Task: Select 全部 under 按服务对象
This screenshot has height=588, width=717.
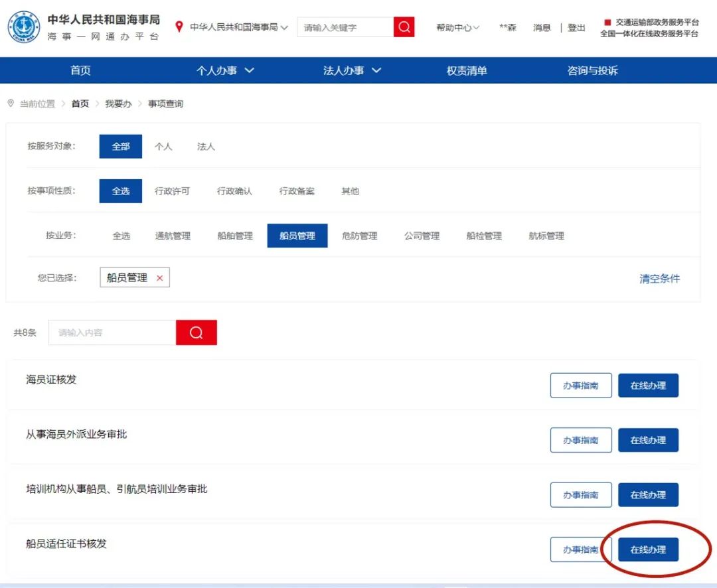Action: [121, 146]
